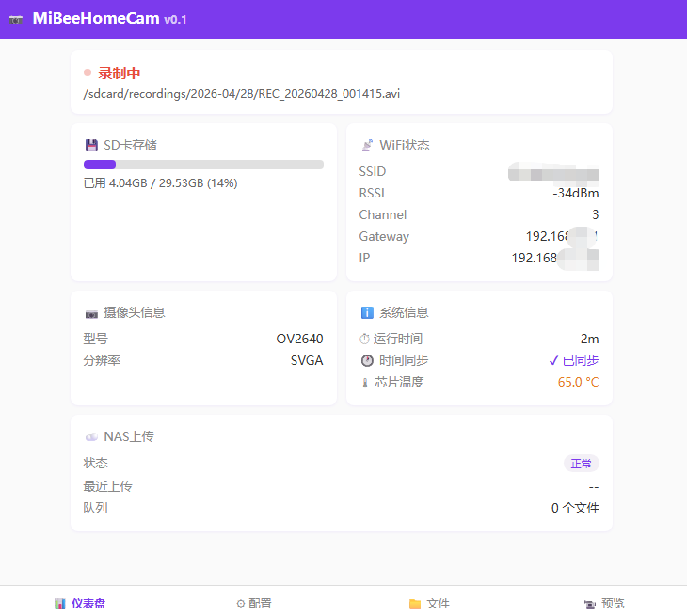Click the SVGA resolution value
The height and width of the screenshot is (616, 687).
click(x=307, y=360)
